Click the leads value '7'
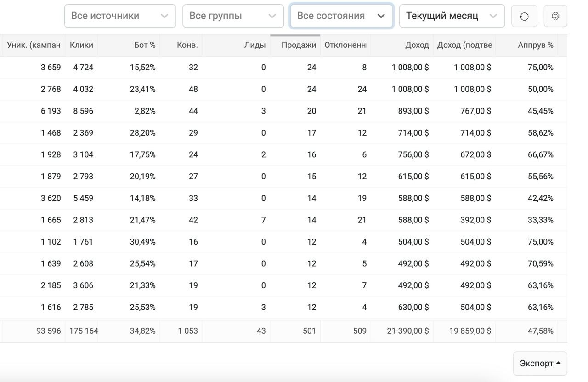588x382 pixels. tap(263, 220)
